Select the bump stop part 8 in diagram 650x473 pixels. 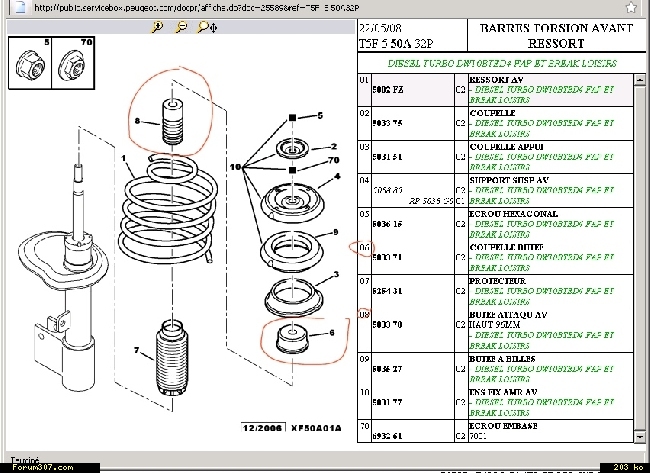pyautogui.click(x=172, y=121)
